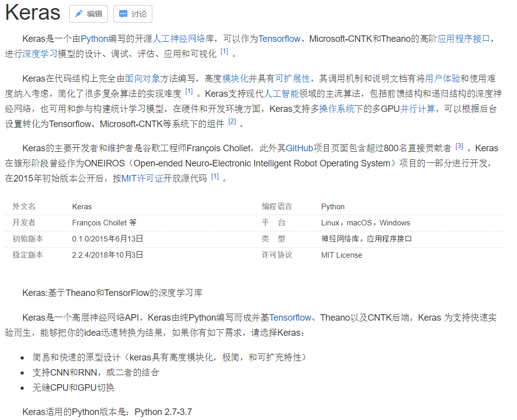This screenshot has height=420, width=517.
Task: Select the 外文名 value Keras
Action: [82, 207]
